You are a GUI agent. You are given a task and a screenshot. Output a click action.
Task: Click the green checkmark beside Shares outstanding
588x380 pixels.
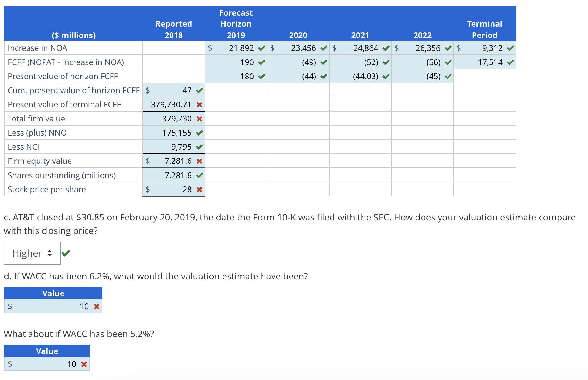[x=199, y=175]
